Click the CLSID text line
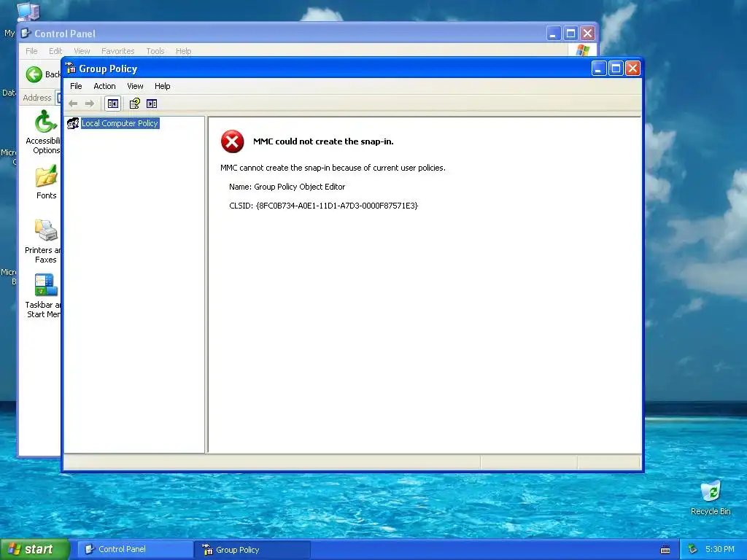 323,206
